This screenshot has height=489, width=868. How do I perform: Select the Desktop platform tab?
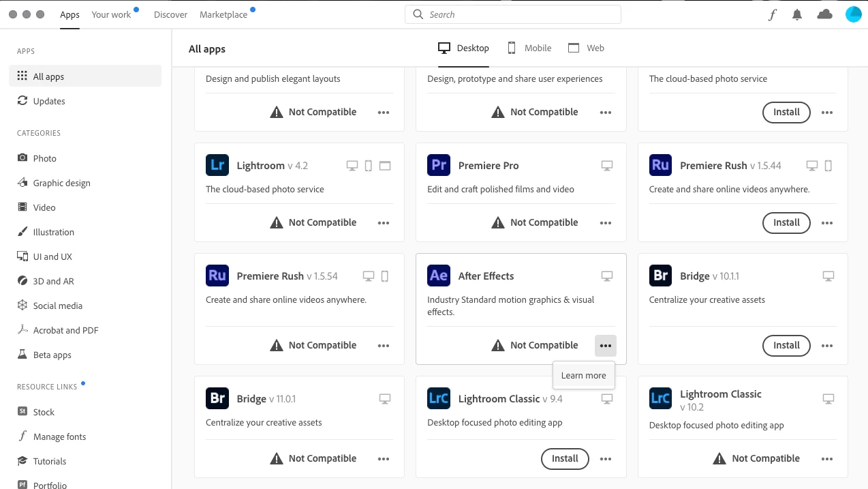(x=463, y=48)
